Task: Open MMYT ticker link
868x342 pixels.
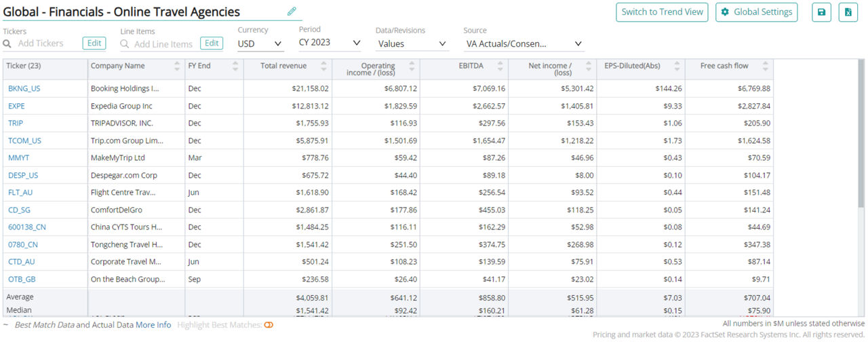Action: (18, 157)
